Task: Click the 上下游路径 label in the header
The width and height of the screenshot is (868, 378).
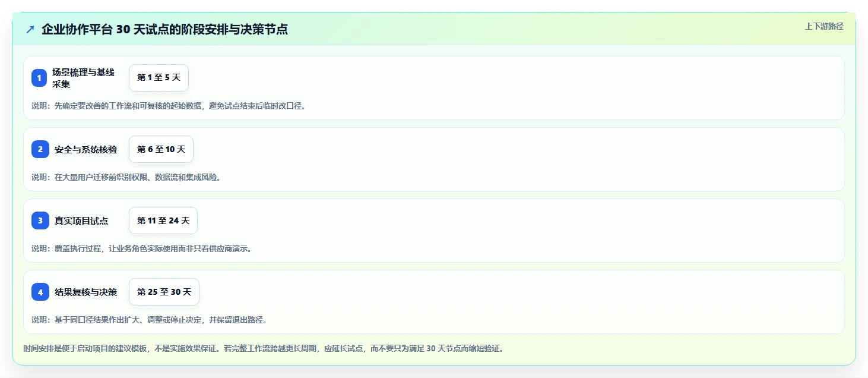Action: pyautogui.click(x=824, y=26)
